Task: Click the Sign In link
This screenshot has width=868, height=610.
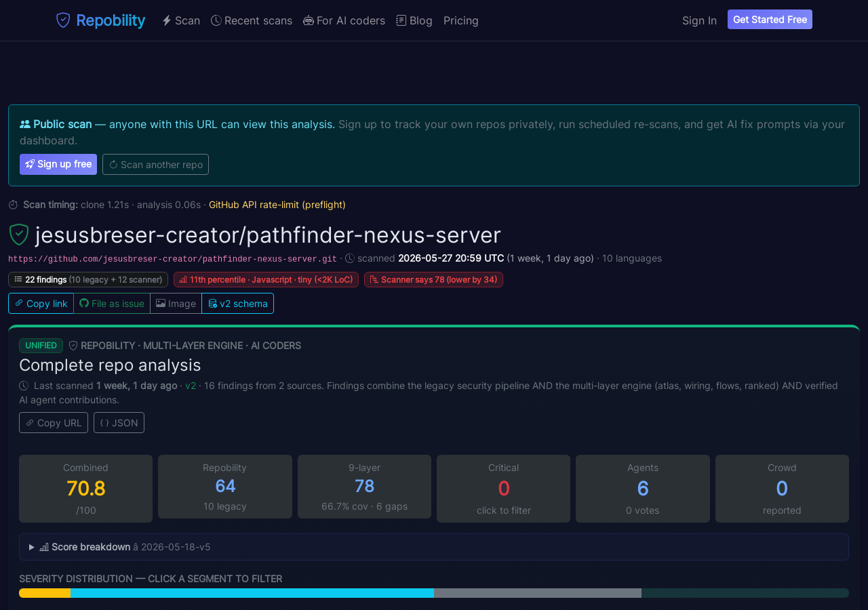Action: point(699,20)
